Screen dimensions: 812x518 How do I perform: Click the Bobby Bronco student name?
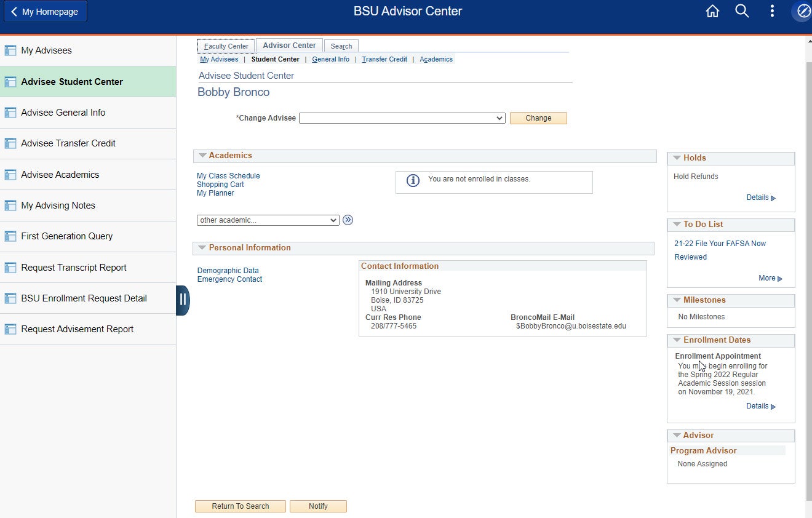click(x=233, y=92)
